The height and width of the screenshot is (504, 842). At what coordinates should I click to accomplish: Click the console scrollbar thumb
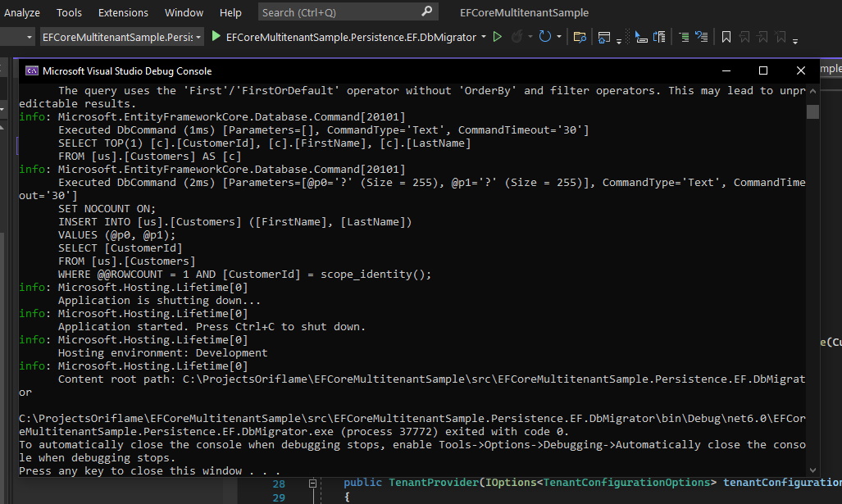coord(812,111)
